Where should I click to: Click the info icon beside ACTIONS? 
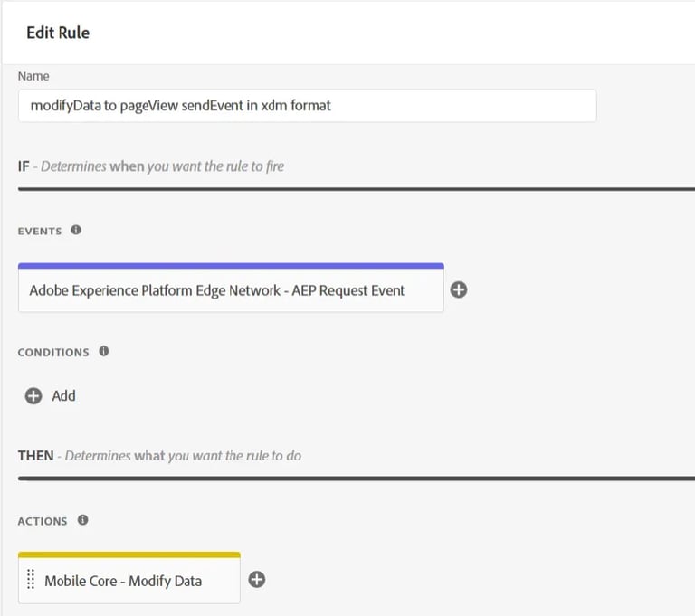[x=82, y=520]
